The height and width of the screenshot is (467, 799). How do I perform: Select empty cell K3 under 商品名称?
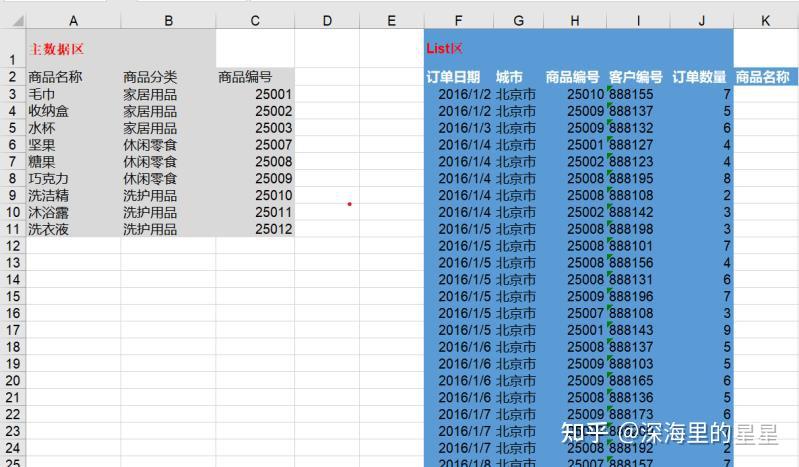pyautogui.click(x=765, y=94)
